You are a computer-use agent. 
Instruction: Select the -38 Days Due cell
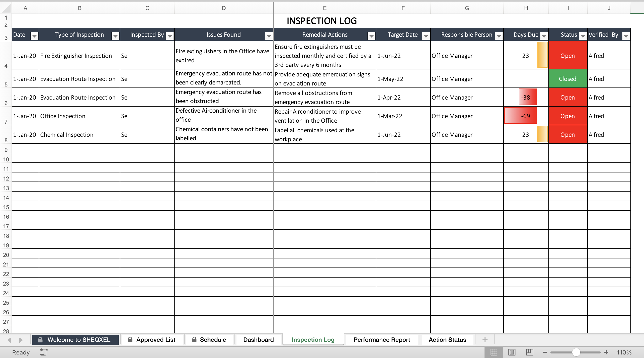pos(526,97)
